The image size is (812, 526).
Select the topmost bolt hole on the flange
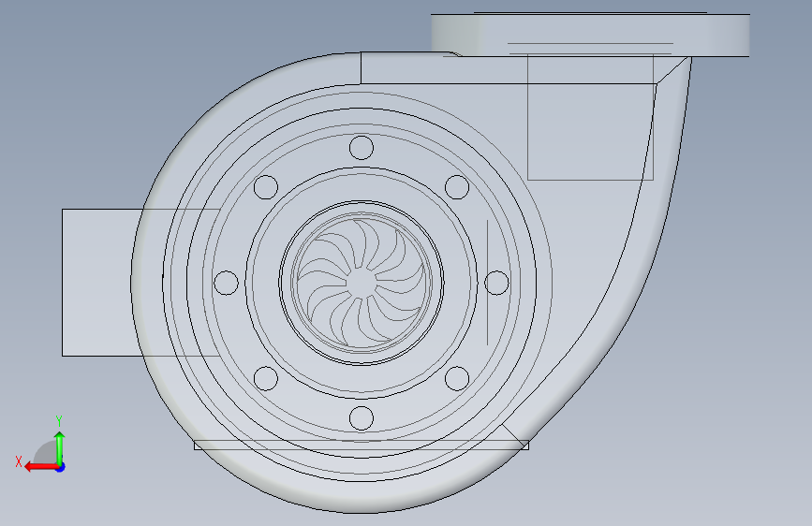362,148
